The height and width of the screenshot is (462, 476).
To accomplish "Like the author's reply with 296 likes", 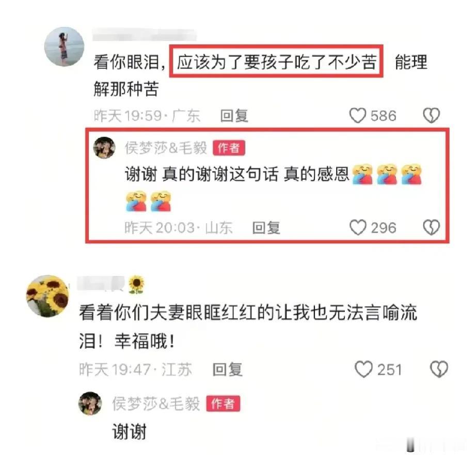I will click(358, 228).
